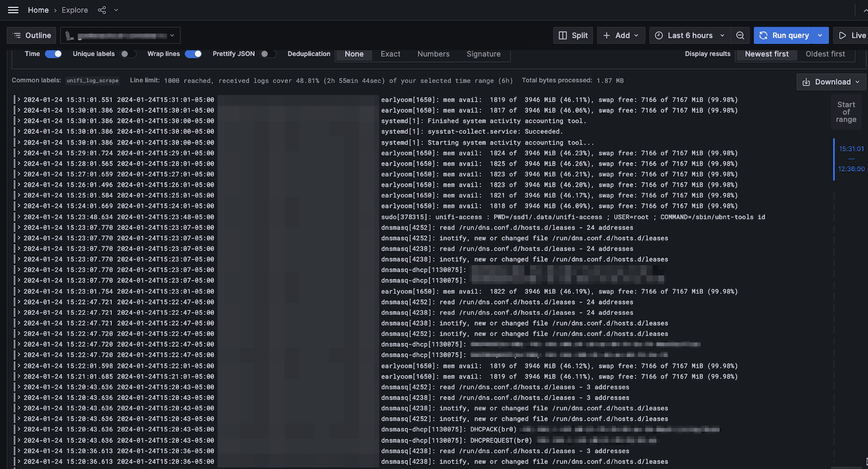Open the Add dropdown

(621, 35)
